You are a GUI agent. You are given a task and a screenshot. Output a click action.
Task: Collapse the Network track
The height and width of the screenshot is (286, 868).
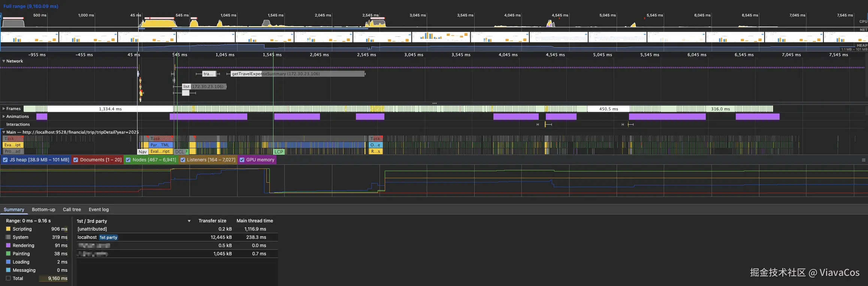(x=4, y=61)
